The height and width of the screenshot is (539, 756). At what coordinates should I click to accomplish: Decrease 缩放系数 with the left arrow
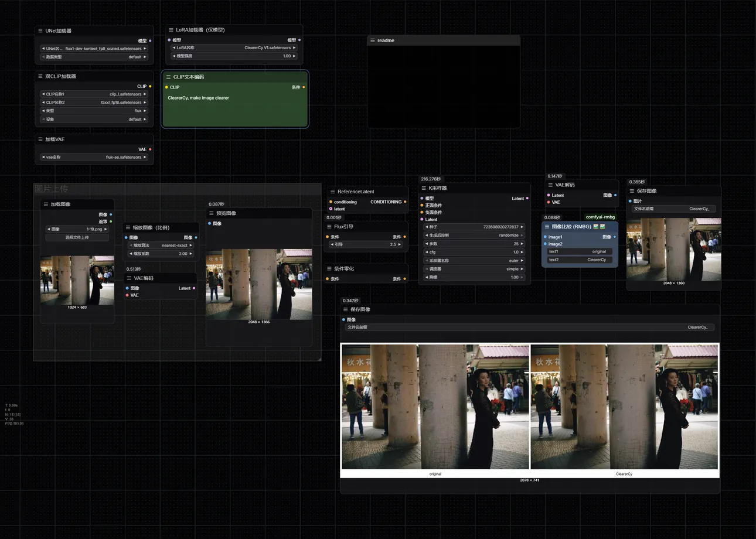[131, 254]
